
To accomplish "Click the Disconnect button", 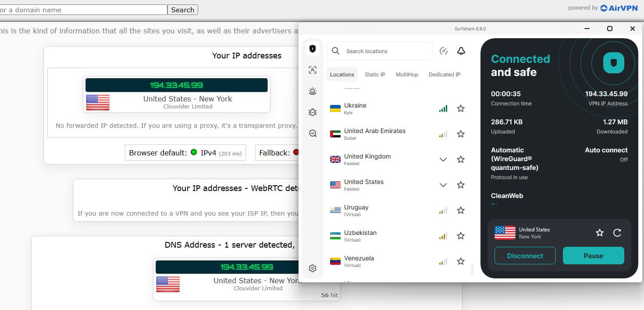I will tap(525, 256).
